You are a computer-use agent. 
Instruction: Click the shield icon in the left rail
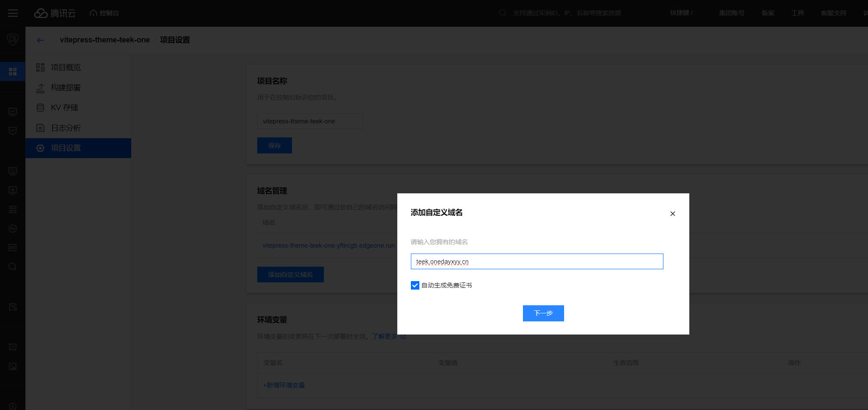(13, 40)
